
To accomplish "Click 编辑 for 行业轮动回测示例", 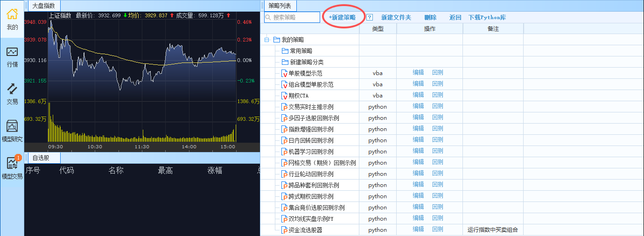I will [x=418, y=173].
